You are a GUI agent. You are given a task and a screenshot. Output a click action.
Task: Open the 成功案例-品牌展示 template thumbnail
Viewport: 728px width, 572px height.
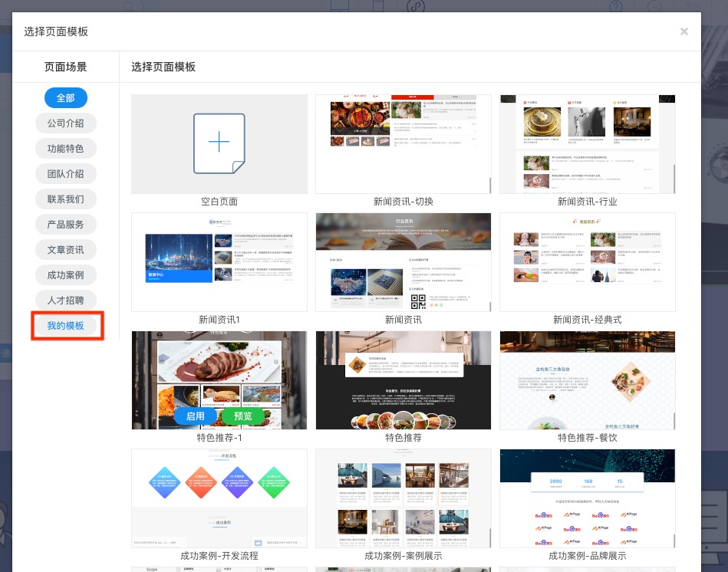point(587,498)
